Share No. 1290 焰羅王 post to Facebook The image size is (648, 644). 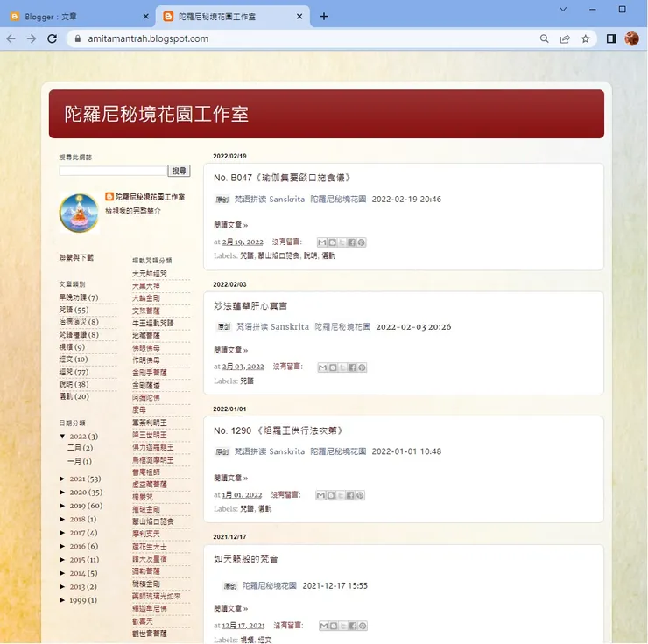pyautogui.click(x=350, y=495)
